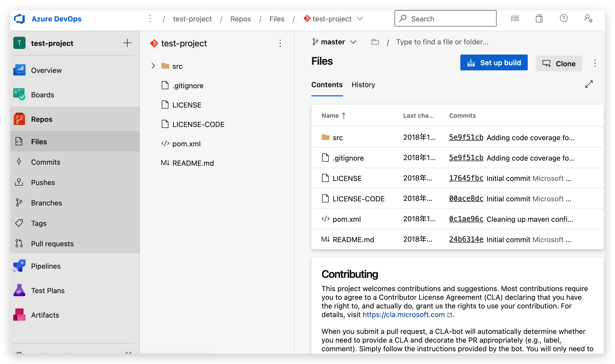Screen dimensions: 615x364
Task: Click the plus icon next to test-project
Action: point(127,43)
